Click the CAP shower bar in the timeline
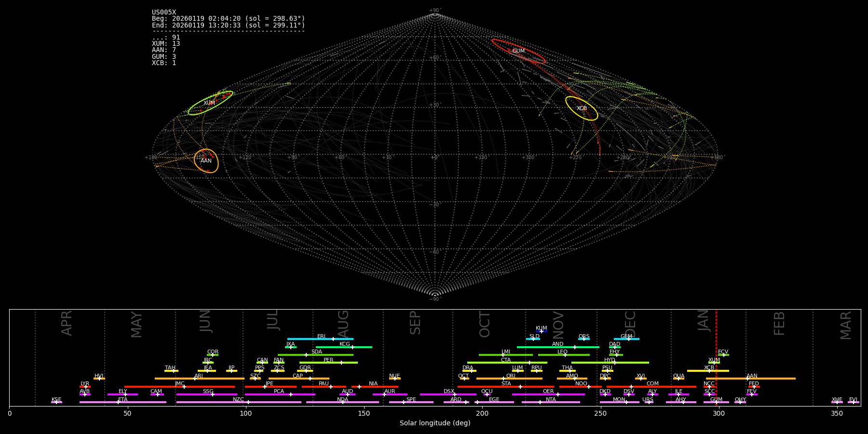This screenshot has height=434, width=868. (299, 379)
